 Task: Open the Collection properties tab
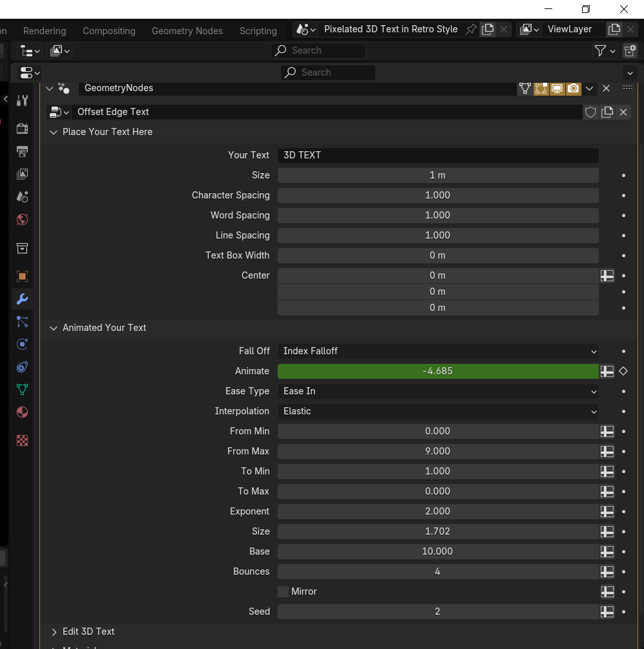pyautogui.click(x=23, y=248)
